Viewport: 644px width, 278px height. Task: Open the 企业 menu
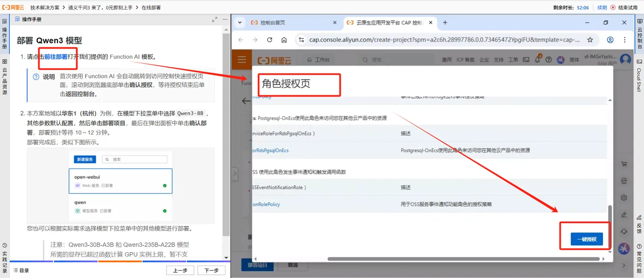[x=484, y=60]
